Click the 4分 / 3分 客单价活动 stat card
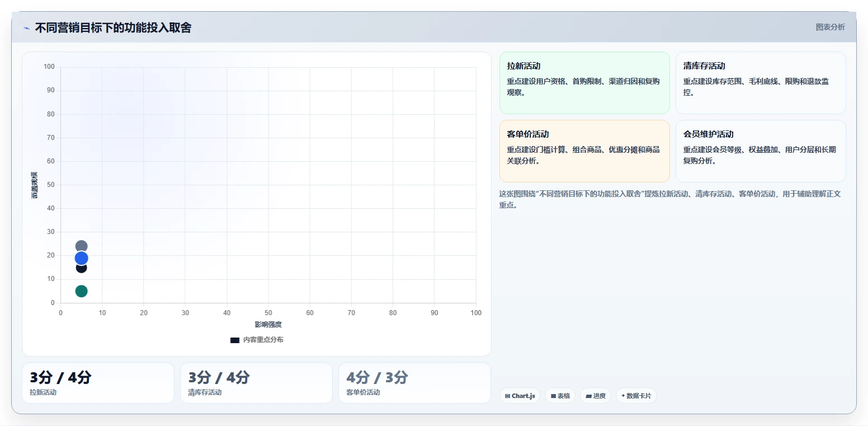 (414, 383)
